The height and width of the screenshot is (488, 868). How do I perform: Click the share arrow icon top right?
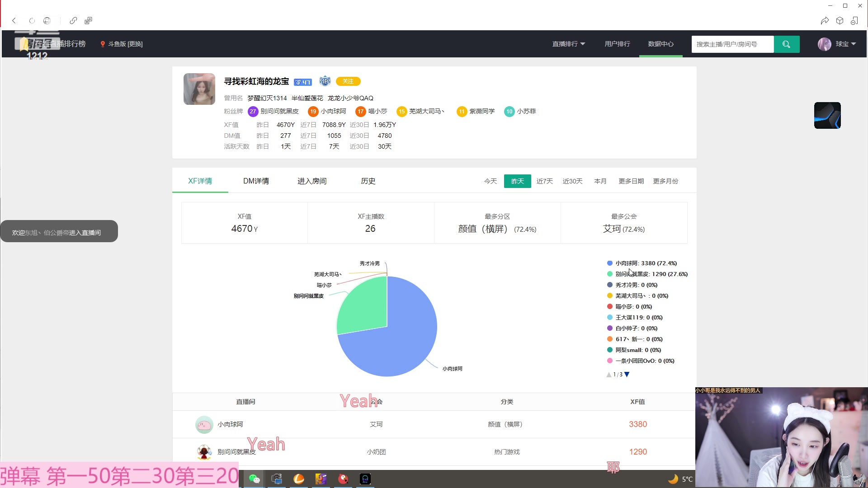pyautogui.click(x=825, y=20)
